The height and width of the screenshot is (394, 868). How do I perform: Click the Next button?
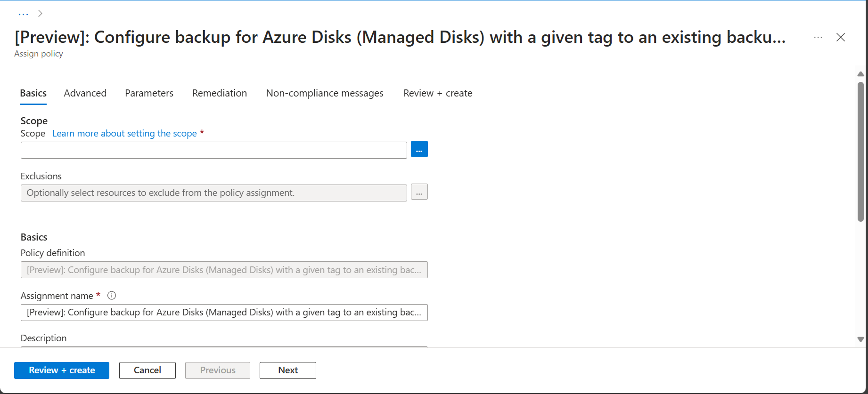[288, 370]
